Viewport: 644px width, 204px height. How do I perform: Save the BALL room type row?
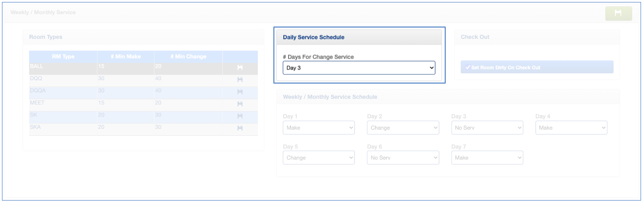[240, 68]
